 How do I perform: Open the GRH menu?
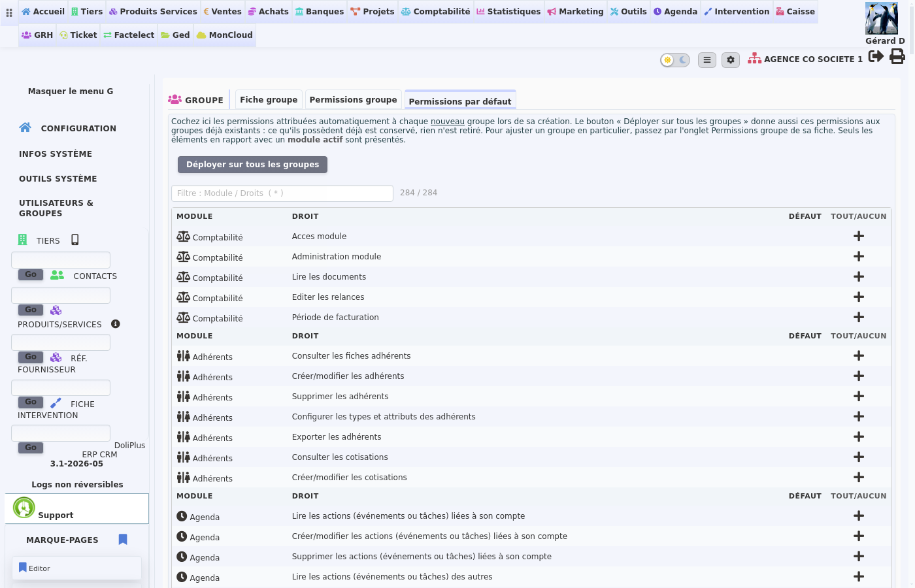tap(37, 35)
